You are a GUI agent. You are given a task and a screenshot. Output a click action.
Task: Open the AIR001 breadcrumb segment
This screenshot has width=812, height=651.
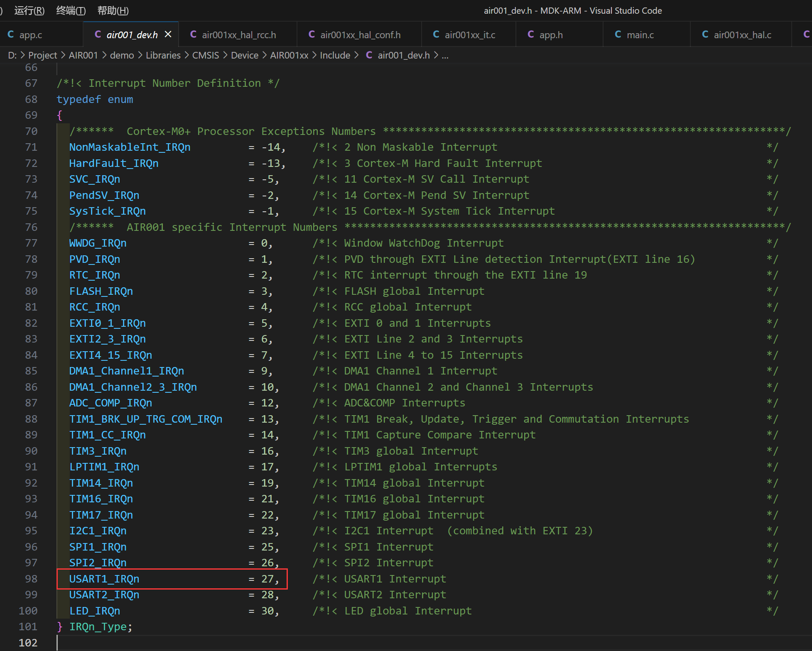(x=83, y=55)
